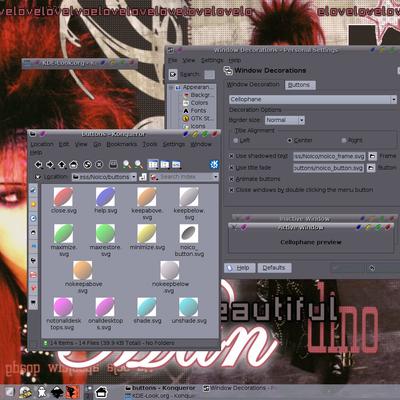Viewport: 400px width, 400px height.
Task: Switch to Window Decorations taskbar entry
Action: coord(239,388)
